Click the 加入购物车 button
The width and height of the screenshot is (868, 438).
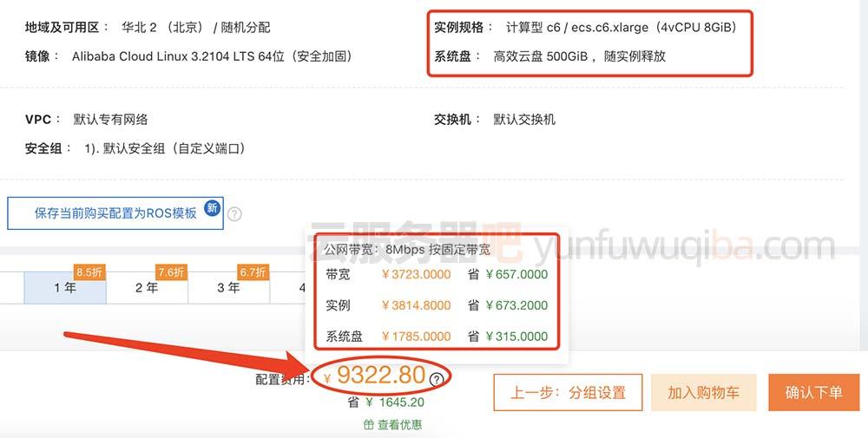click(704, 393)
